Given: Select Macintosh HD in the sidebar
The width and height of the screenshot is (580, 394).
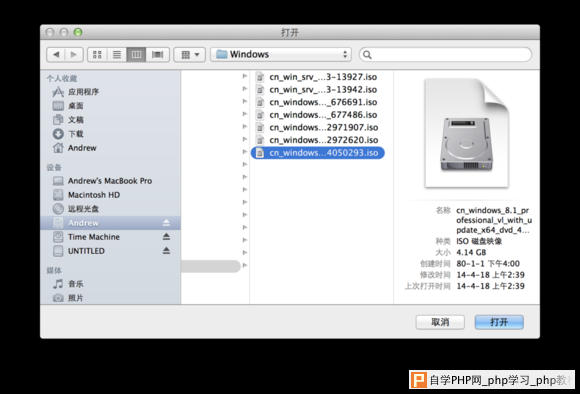Looking at the screenshot, I should point(110,195).
